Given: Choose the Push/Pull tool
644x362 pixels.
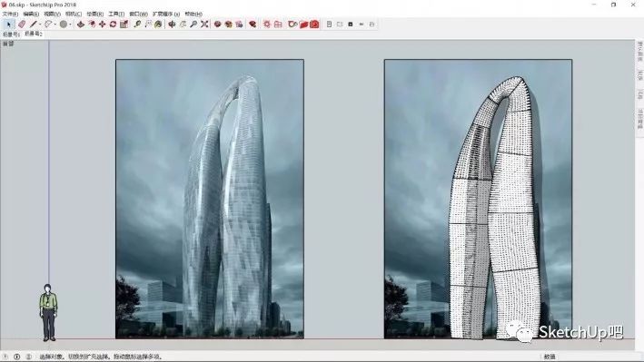Looking at the screenshot, I should pyautogui.click(x=81, y=24).
